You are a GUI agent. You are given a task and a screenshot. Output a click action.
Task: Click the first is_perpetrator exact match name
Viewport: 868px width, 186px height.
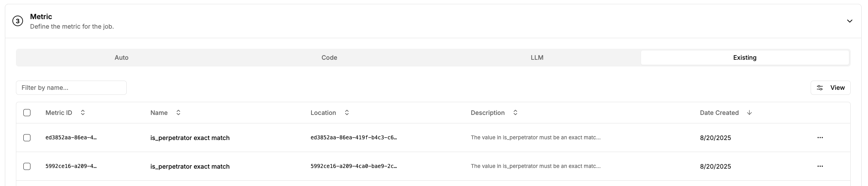(190, 138)
